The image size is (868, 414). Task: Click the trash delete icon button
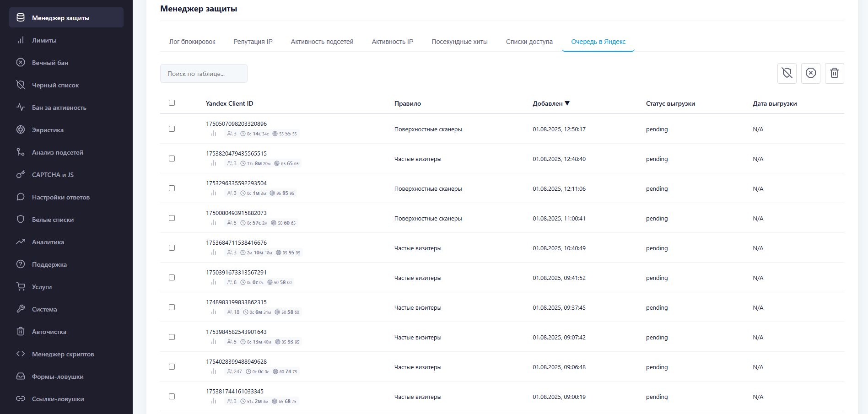tap(834, 73)
